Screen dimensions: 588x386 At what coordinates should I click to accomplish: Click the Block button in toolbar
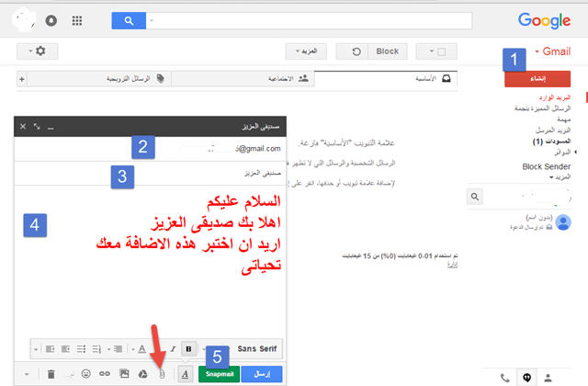pyautogui.click(x=388, y=51)
